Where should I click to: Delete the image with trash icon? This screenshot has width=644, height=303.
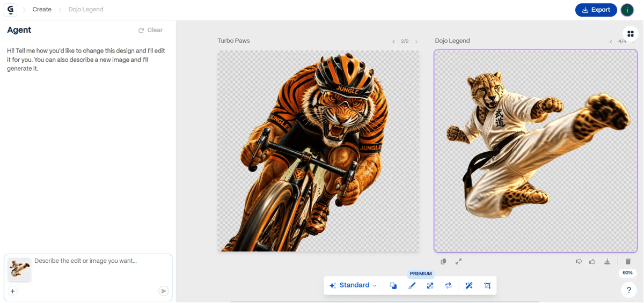click(x=628, y=262)
